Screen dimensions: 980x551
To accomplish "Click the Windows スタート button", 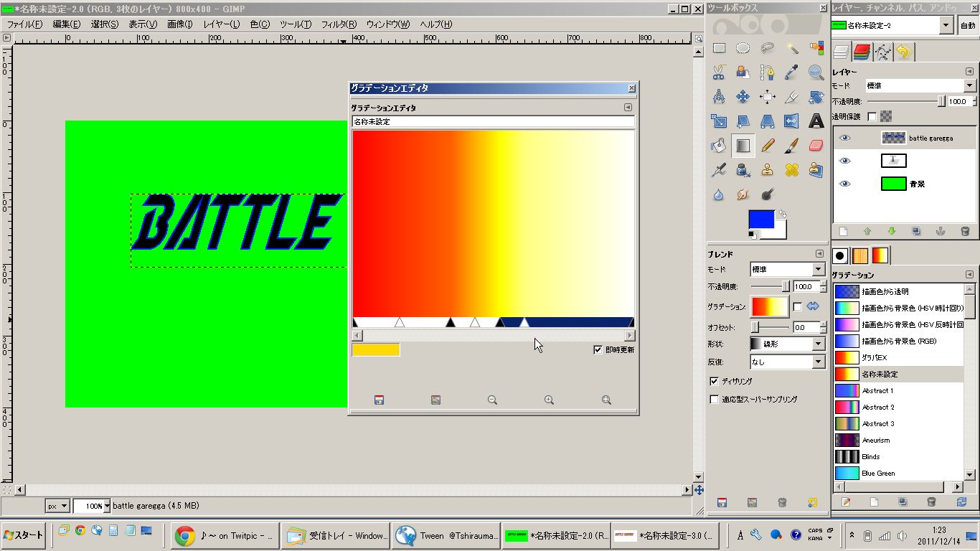I will 23,534.
